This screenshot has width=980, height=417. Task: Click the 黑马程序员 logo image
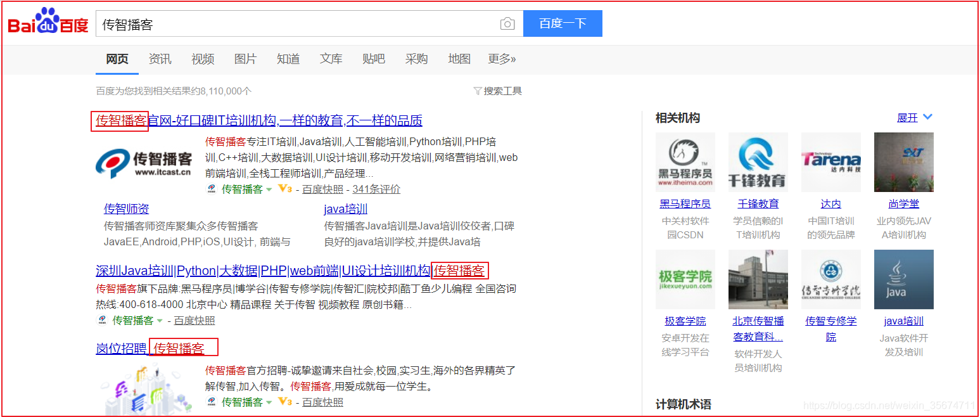tap(685, 162)
